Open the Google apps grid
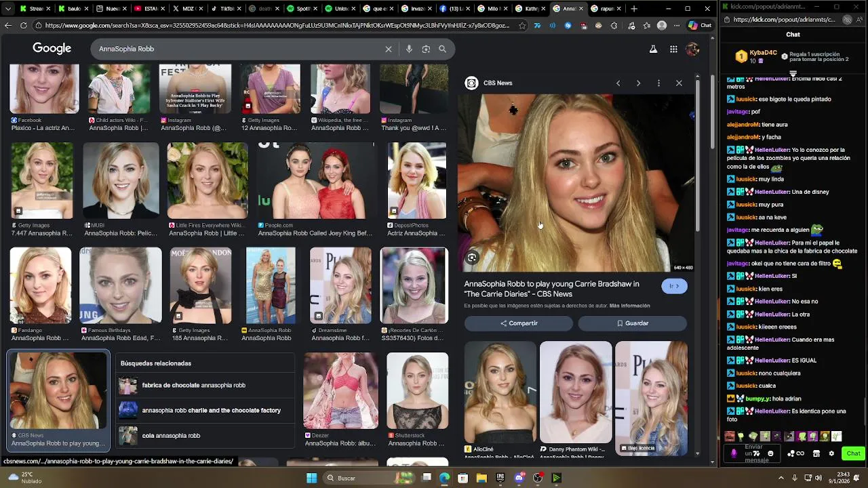The height and width of the screenshot is (488, 868). tap(673, 49)
